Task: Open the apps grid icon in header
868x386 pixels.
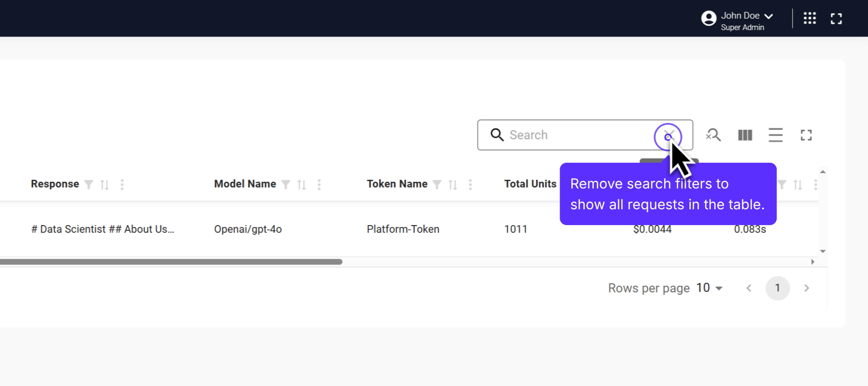Action: point(809,19)
